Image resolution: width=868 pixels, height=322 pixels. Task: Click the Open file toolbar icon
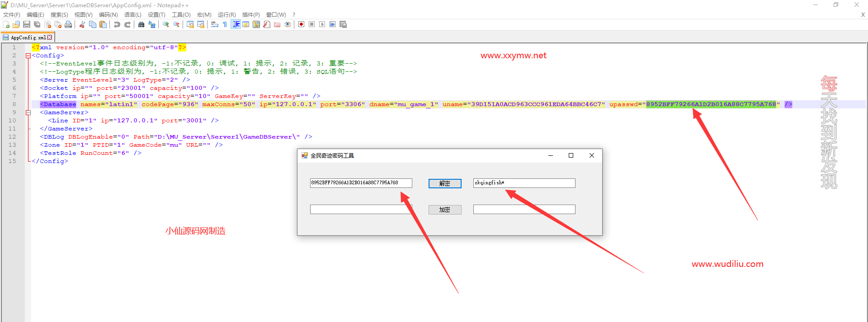[16, 24]
